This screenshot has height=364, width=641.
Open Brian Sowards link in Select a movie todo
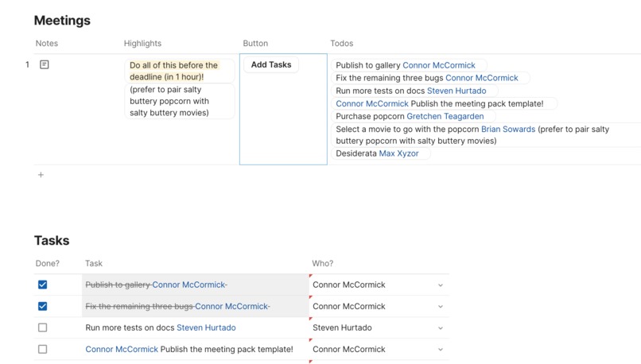[x=508, y=129]
